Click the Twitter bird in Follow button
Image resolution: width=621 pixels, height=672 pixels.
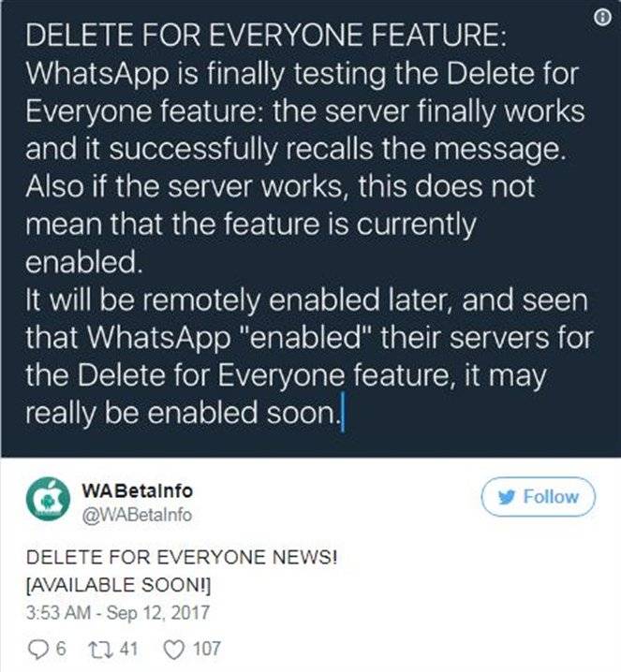pyautogui.click(x=507, y=497)
